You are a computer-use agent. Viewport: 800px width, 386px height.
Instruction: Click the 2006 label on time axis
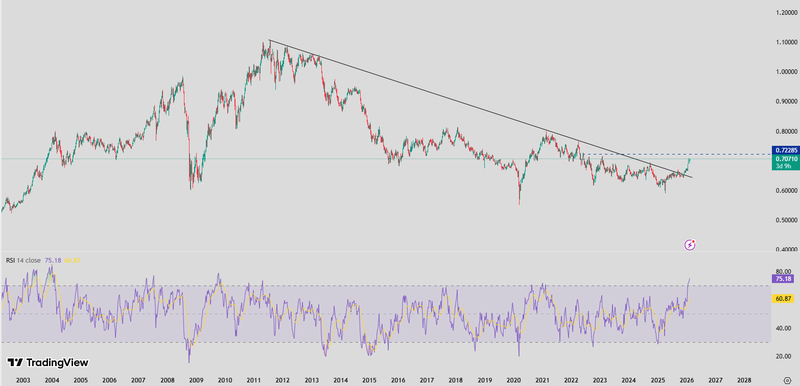(109, 380)
